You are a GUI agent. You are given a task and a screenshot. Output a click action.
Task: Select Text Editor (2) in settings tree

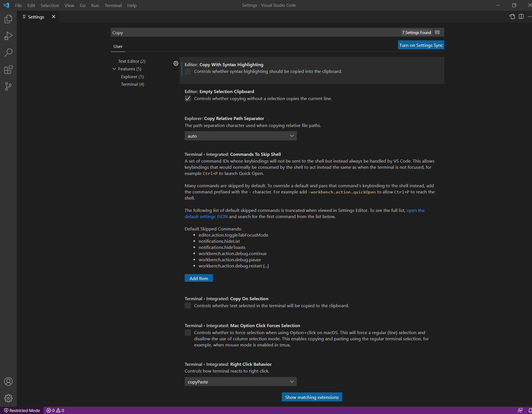point(132,61)
